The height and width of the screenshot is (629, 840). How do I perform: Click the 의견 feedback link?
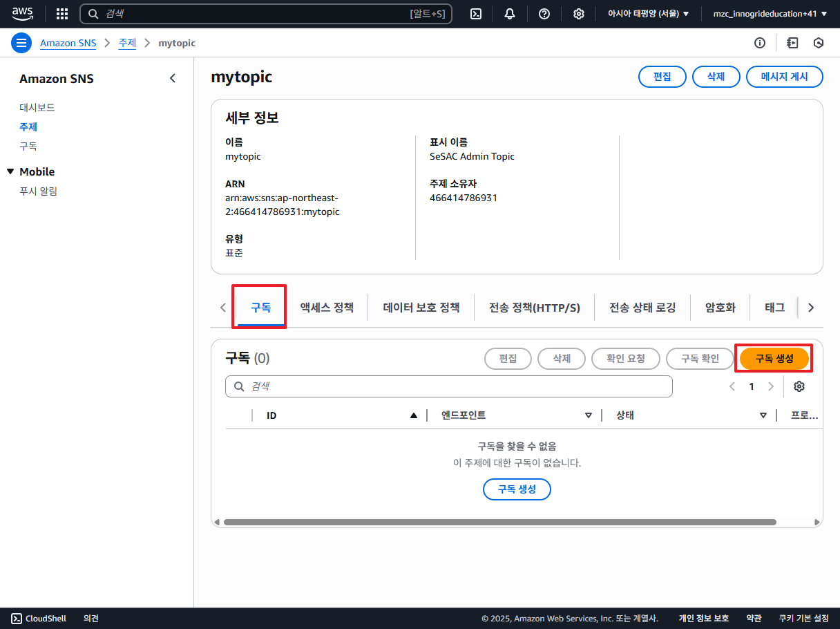[x=91, y=619]
